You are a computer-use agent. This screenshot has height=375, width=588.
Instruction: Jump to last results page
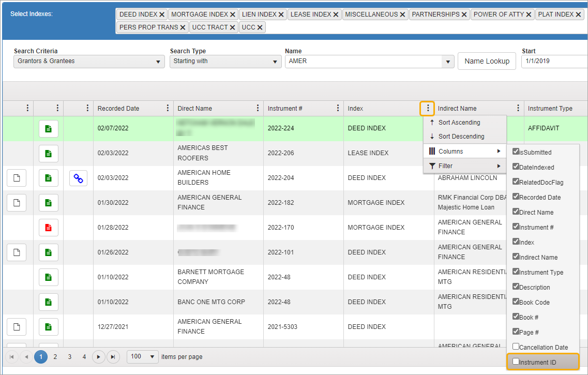click(113, 357)
